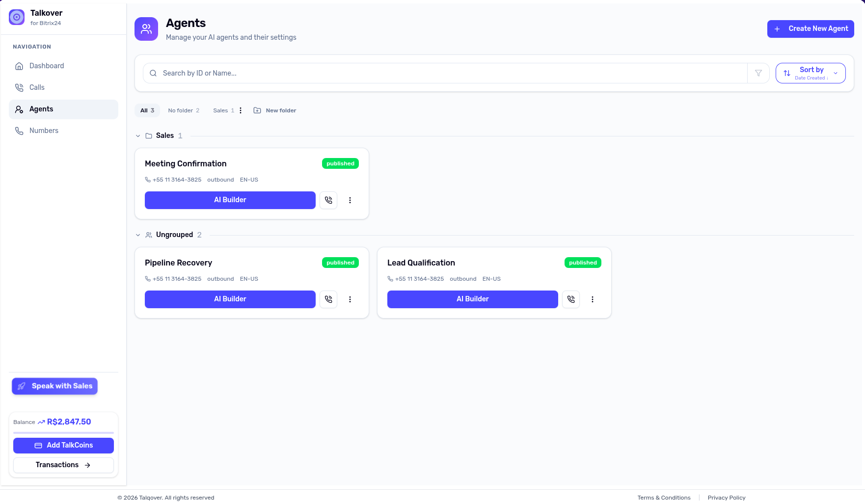Click Create New Agent button
Image resolution: width=865 pixels, height=504 pixels.
[811, 29]
